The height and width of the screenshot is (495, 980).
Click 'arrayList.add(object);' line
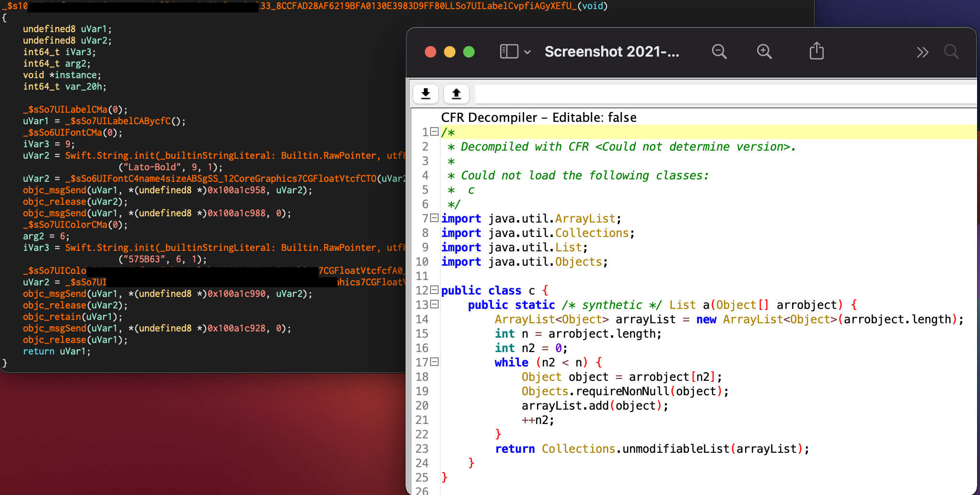595,406
